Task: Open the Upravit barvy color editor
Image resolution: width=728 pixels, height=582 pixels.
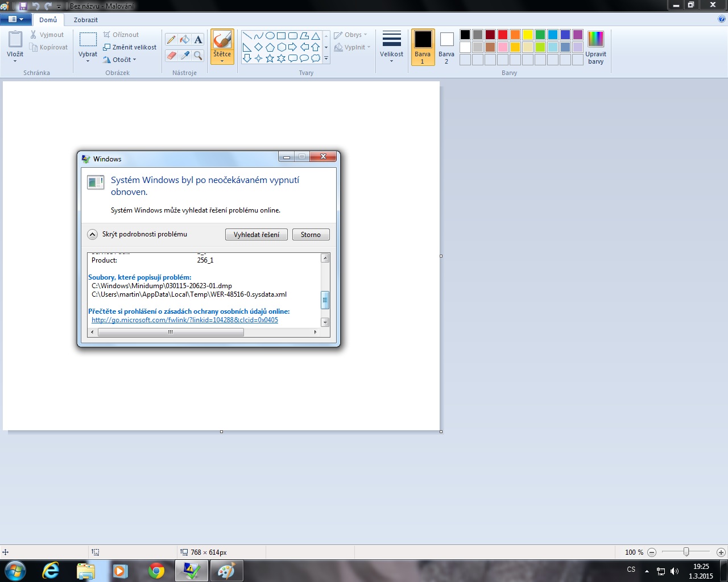Action: [x=595, y=47]
